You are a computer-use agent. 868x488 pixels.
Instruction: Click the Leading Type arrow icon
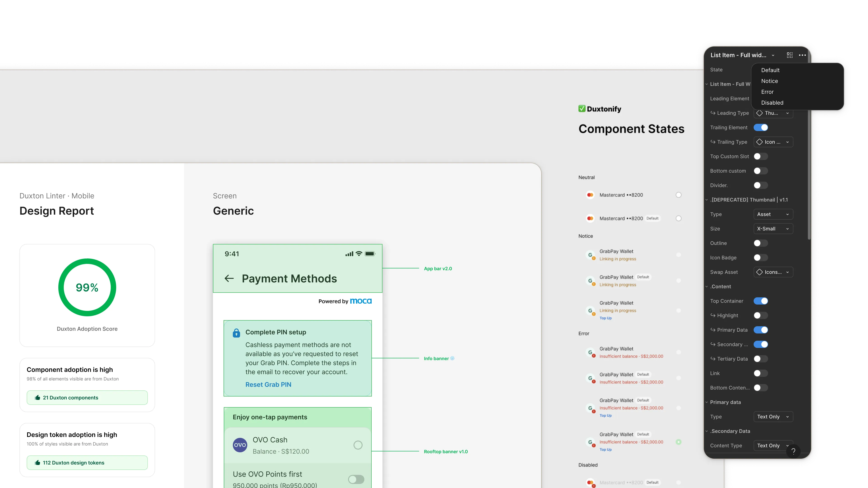coord(713,113)
